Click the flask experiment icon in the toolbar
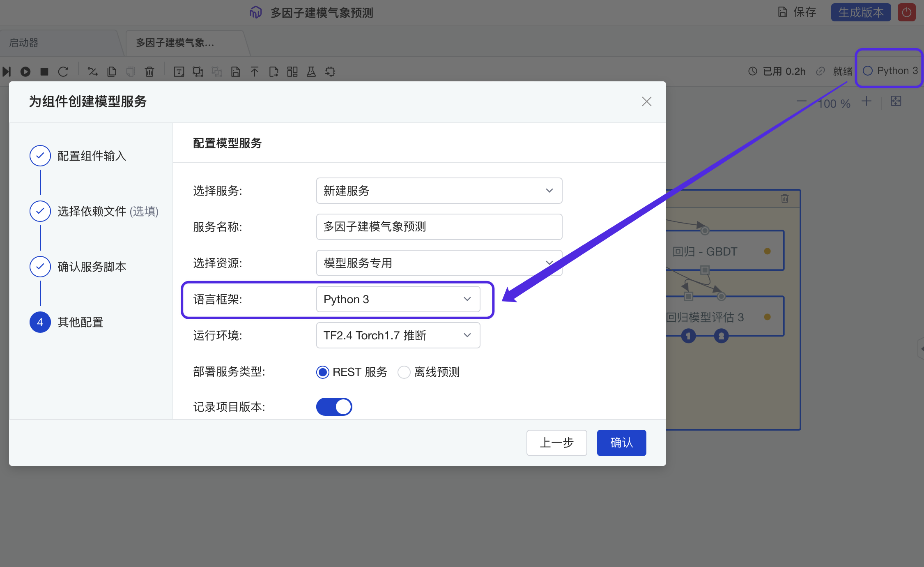Viewport: 924px width, 567px height. click(x=311, y=72)
